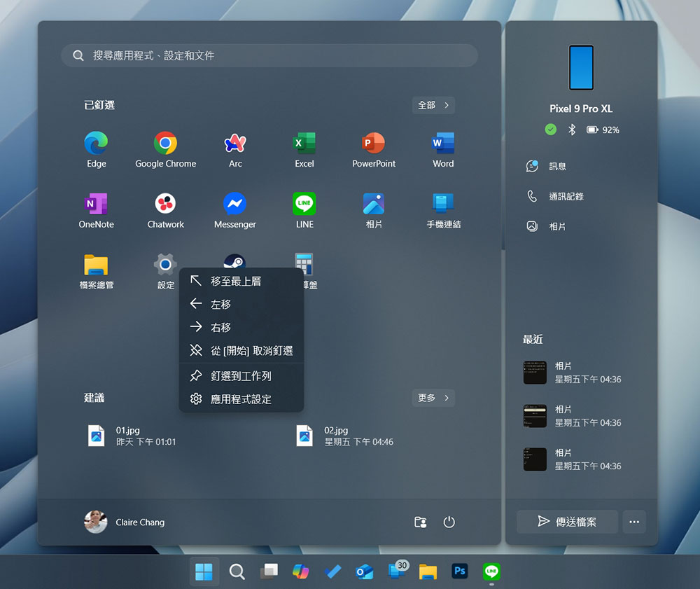Launch Excel from pinned apps
This screenshot has width=700, height=589.
point(304,149)
